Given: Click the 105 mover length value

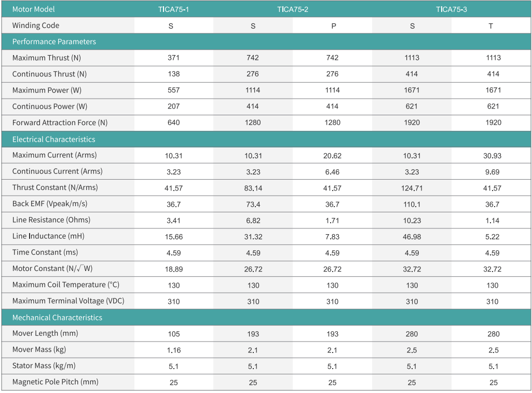Looking at the screenshot, I should (x=174, y=334).
